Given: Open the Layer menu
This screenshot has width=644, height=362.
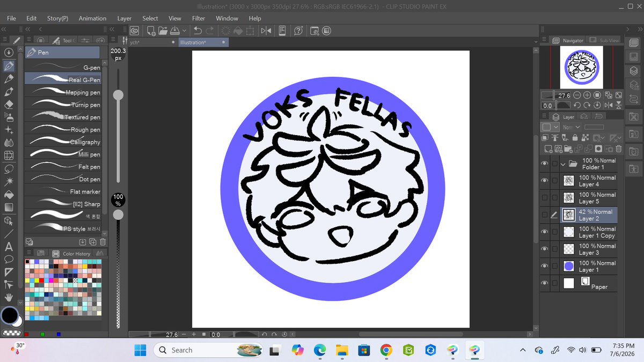Looking at the screenshot, I should pyautogui.click(x=125, y=18).
